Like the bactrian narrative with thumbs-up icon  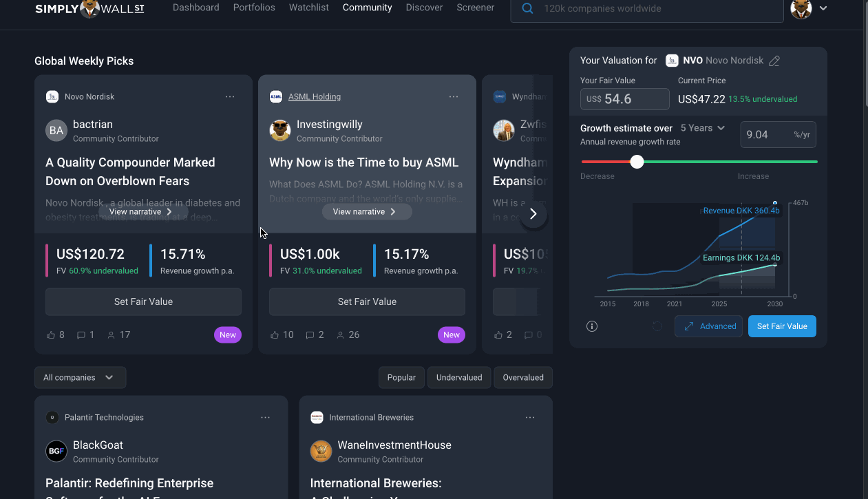[x=51, y=335]
